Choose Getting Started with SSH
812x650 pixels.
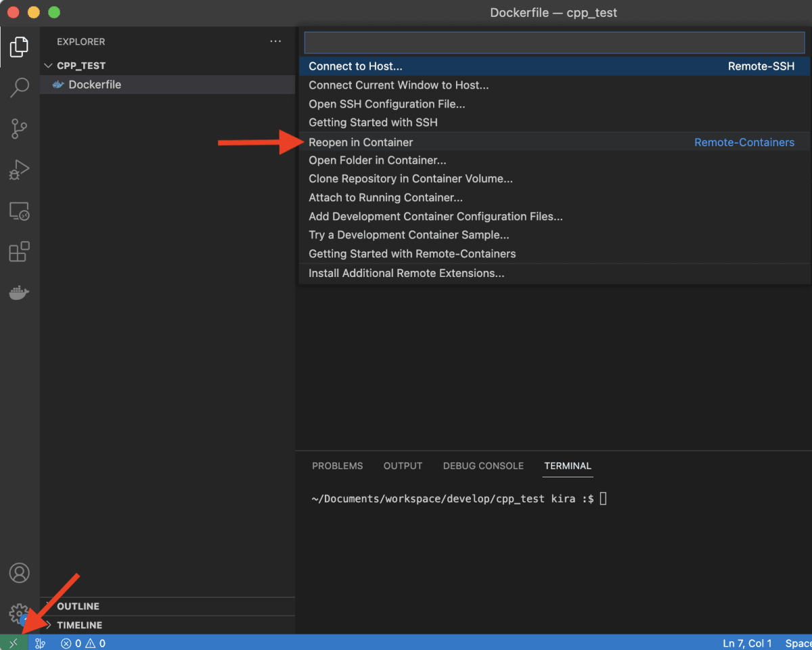pos(554,123)
